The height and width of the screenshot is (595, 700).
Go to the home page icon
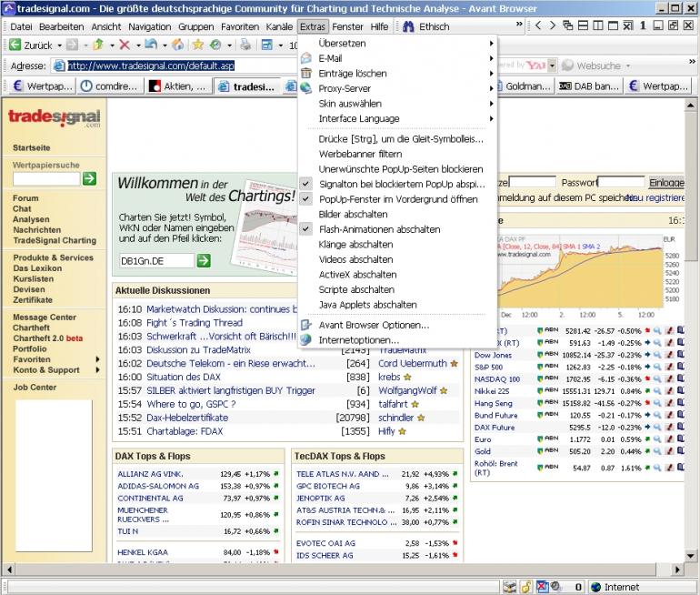[177, 45]
